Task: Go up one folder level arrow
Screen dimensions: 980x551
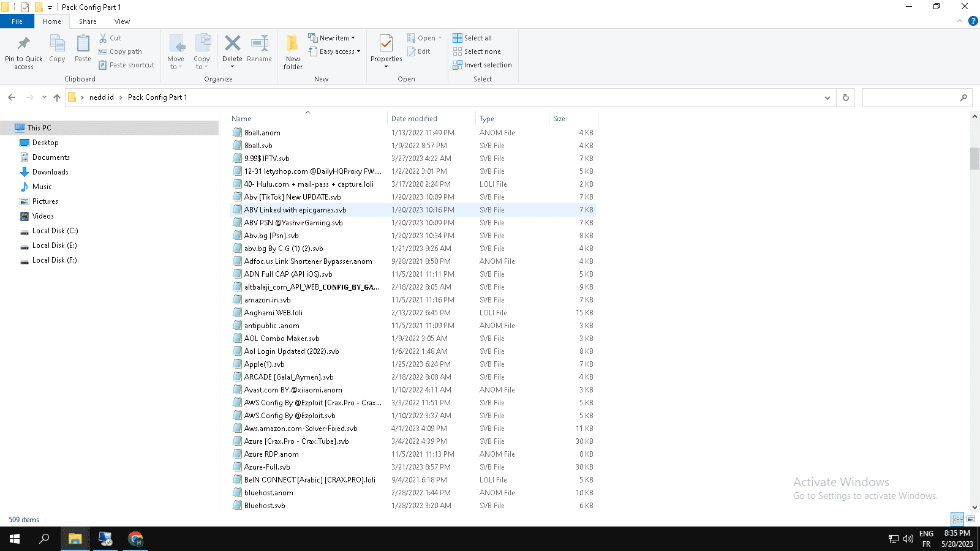Action: click(x=57, y=97)
